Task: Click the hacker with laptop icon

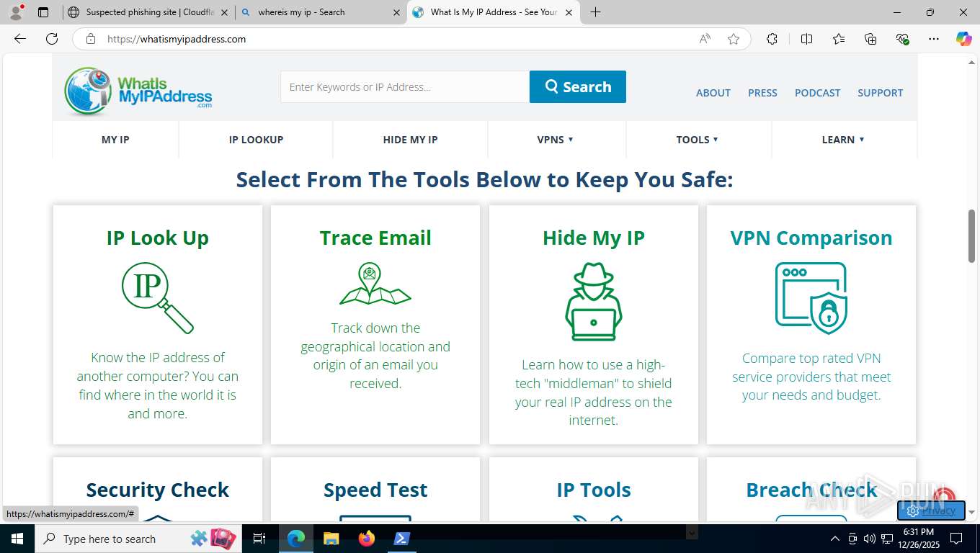Action: point(593,301)
